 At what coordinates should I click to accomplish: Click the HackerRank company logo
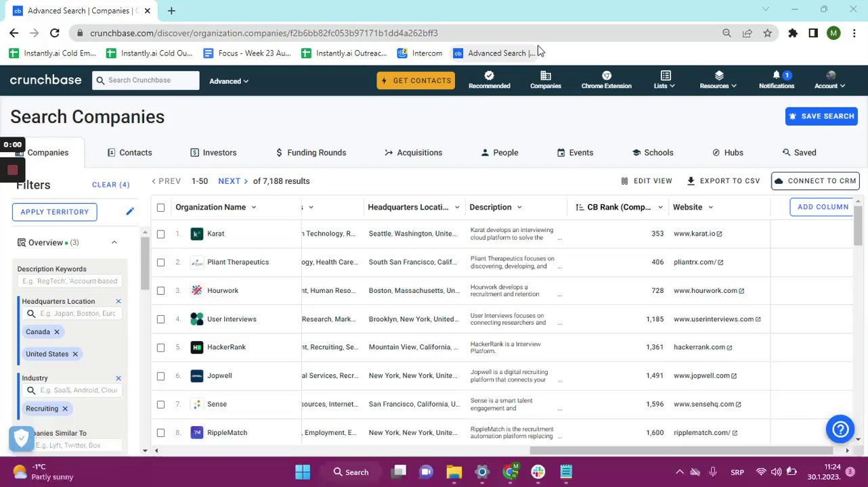tap(197, 348)
